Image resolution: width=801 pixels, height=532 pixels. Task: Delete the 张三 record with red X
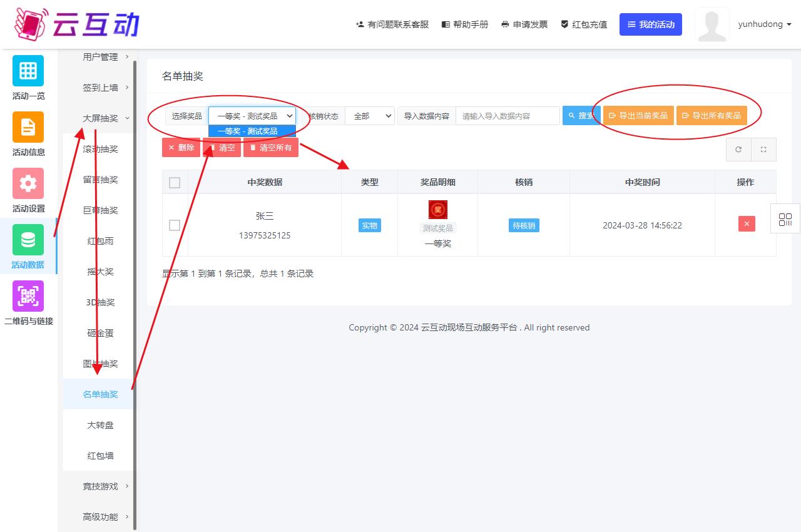pyautogui.click(x=746, y=224)
